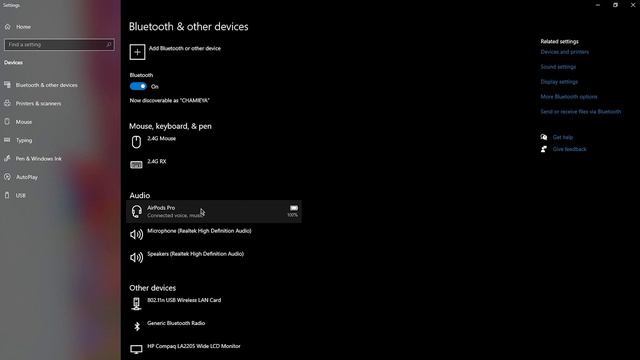Click the Get help link
640x360 pixels.
click(562, 137)
